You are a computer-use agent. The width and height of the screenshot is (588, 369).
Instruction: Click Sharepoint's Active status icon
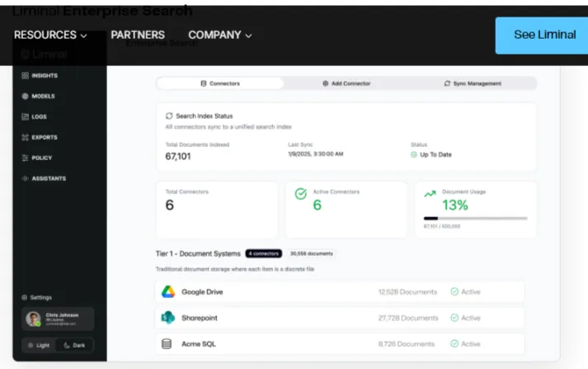point(454,318)
